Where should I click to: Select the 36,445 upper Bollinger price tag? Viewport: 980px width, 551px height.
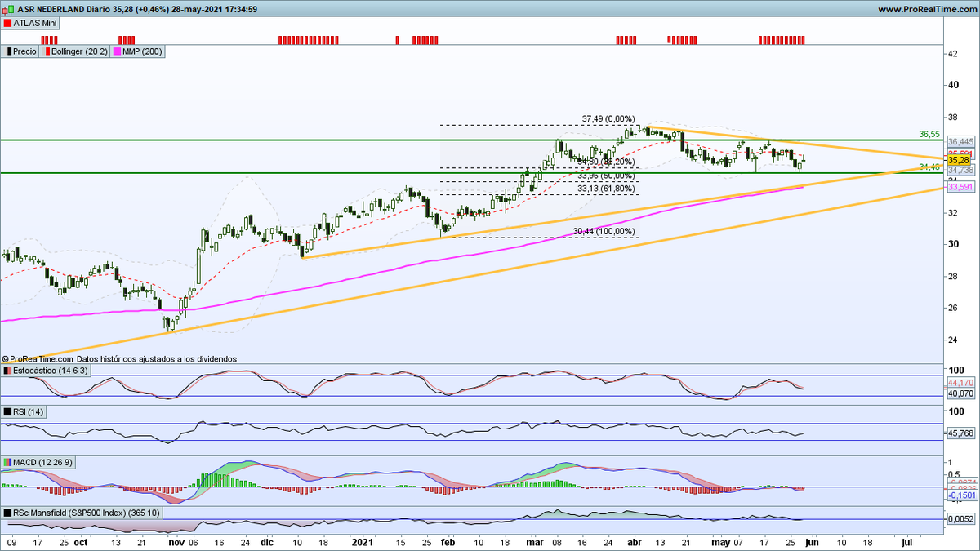[960, 141]
